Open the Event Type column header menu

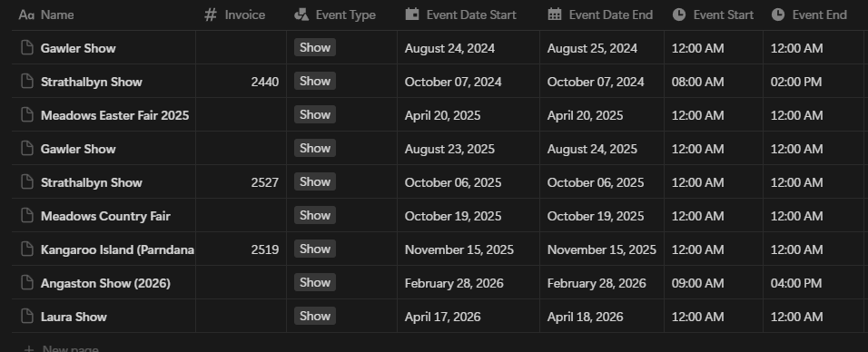pos(341,15)
